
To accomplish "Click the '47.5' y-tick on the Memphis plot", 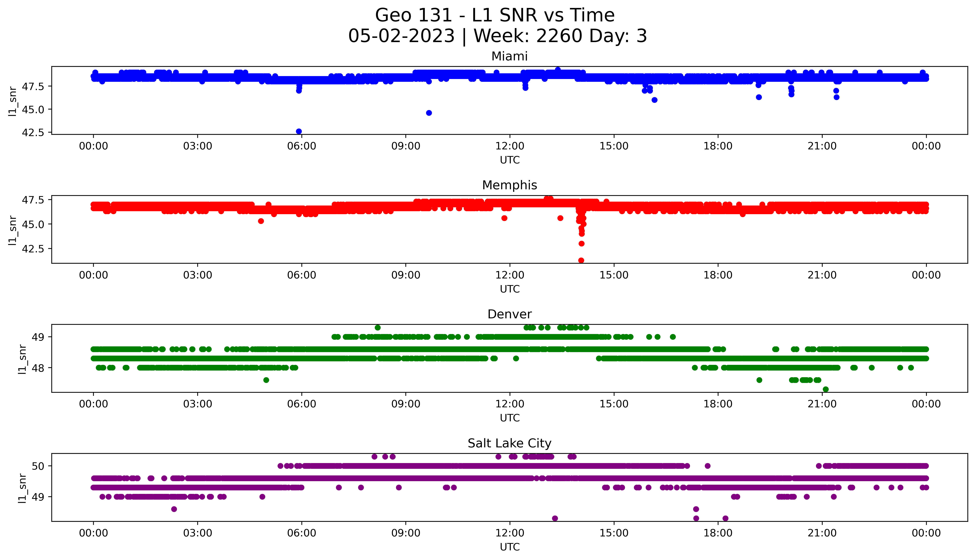I will (33, 200).
